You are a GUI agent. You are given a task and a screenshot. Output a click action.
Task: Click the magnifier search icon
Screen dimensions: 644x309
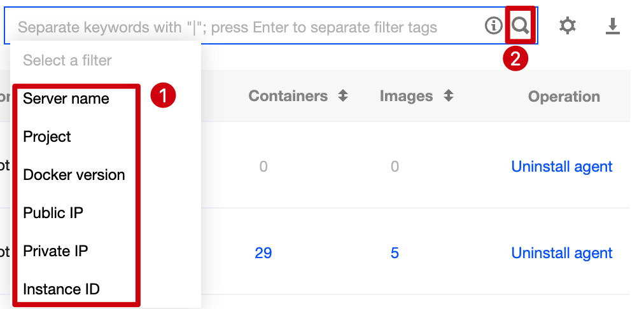tap(521, 26)
